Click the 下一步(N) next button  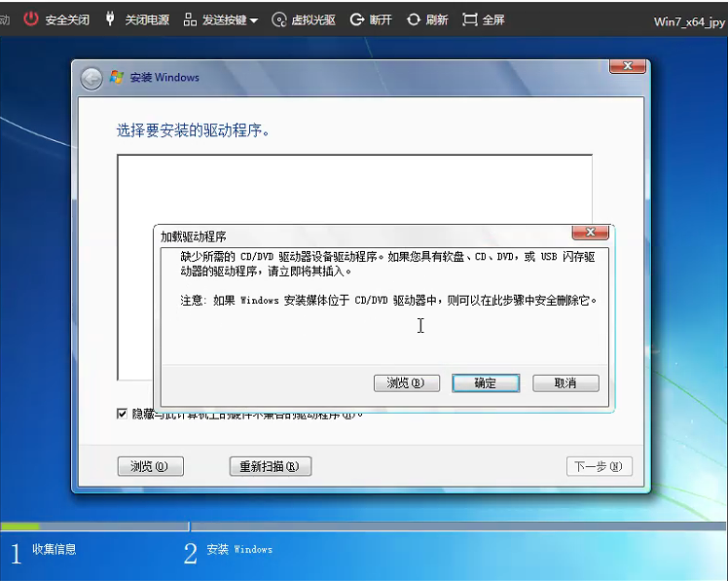599,466
